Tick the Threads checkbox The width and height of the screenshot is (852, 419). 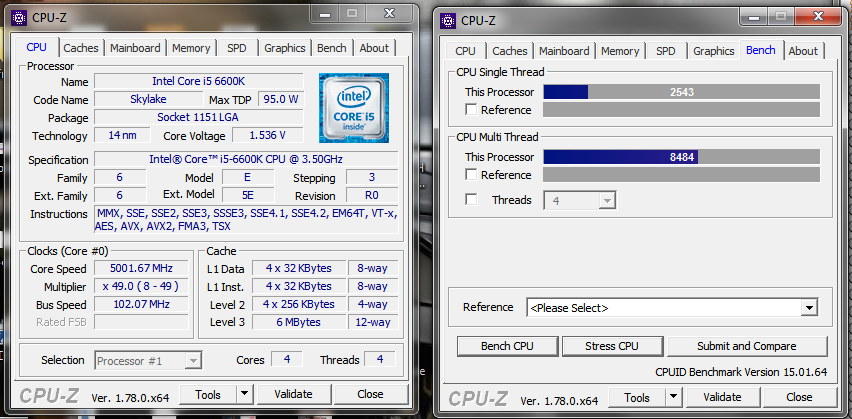pyautogui.click(x=471, y=199)
